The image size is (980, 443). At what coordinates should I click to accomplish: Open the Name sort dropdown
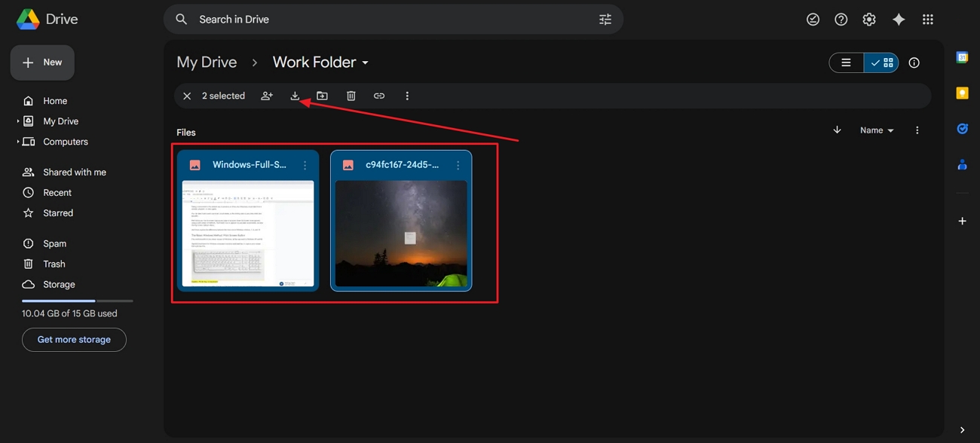(876, 130)
